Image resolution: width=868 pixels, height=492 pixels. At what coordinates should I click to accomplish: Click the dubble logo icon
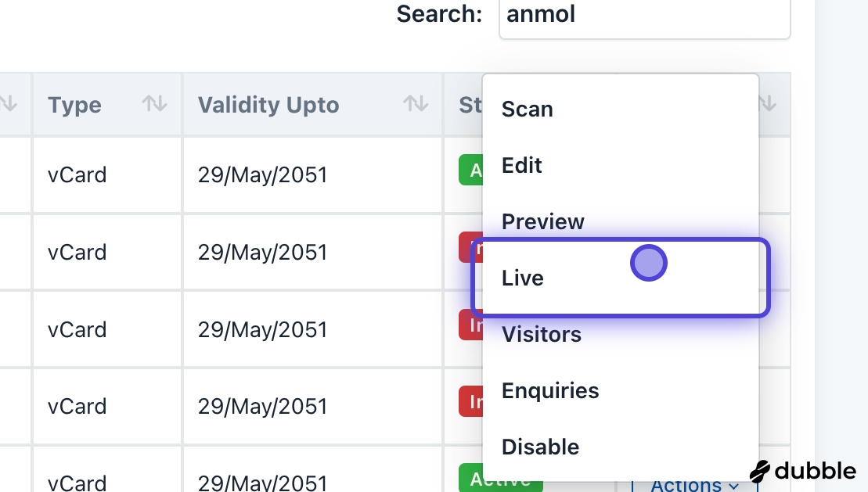[759, 471]
